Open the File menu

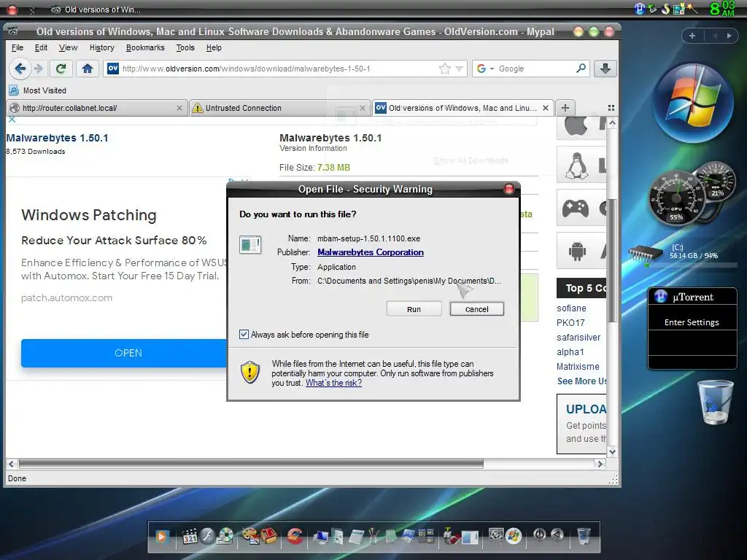coord(18,47)
